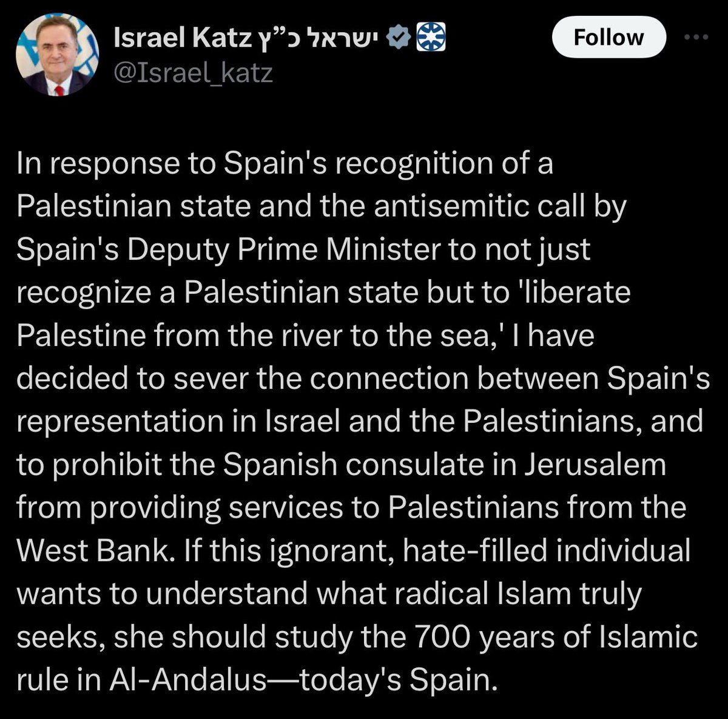Screen dimensions: 728x719
Task: Click 'Al-Andalus' in the last line
Action: coord(187,680)
